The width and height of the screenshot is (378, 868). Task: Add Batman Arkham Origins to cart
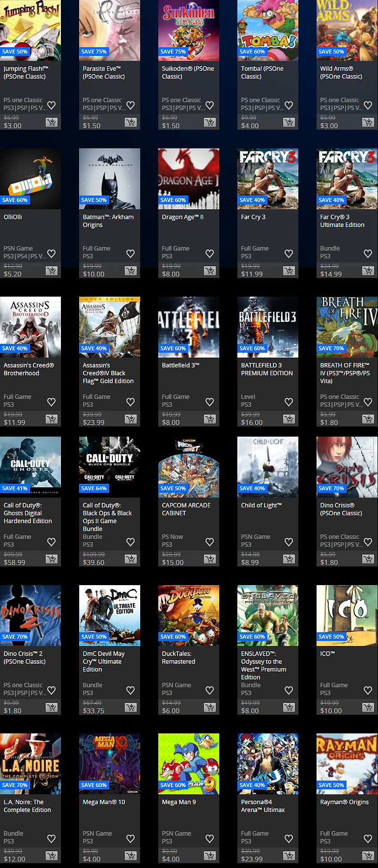[131, 271]
